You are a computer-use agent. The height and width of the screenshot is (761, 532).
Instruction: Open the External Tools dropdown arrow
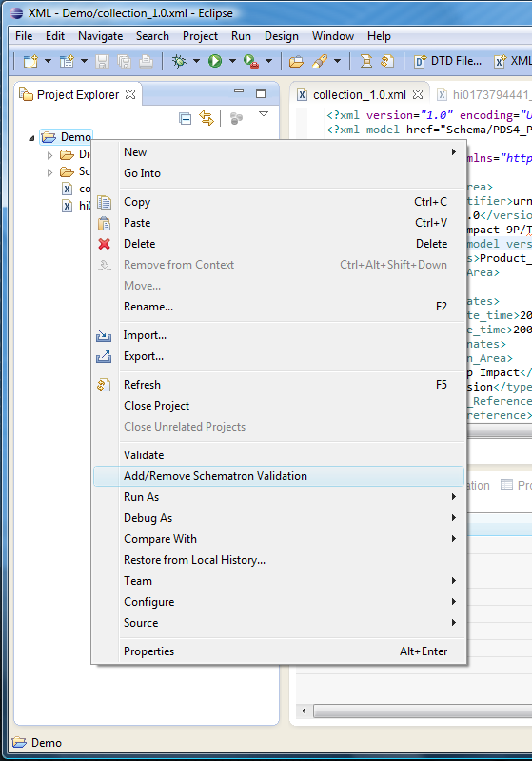[x=268, y=61]
